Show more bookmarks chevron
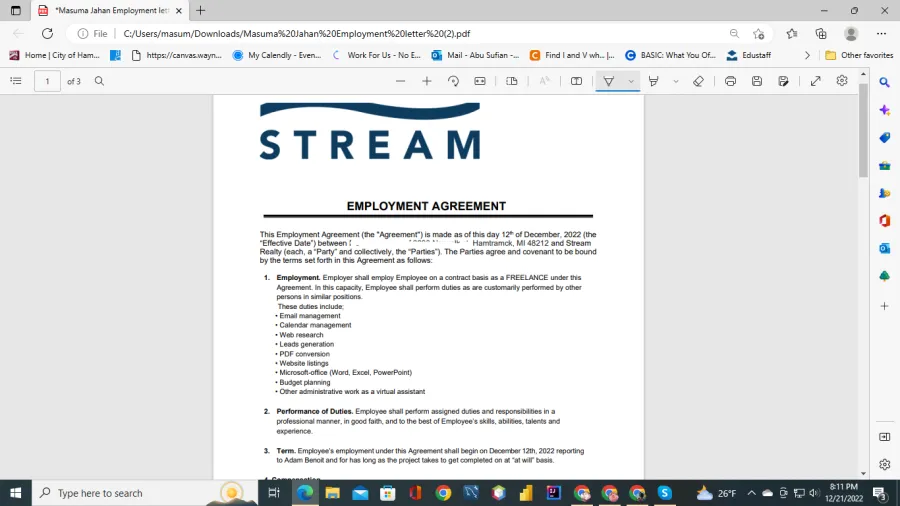The height and width of the screenshot is (506, 900). pyautogui.click(x=807, y=55)
